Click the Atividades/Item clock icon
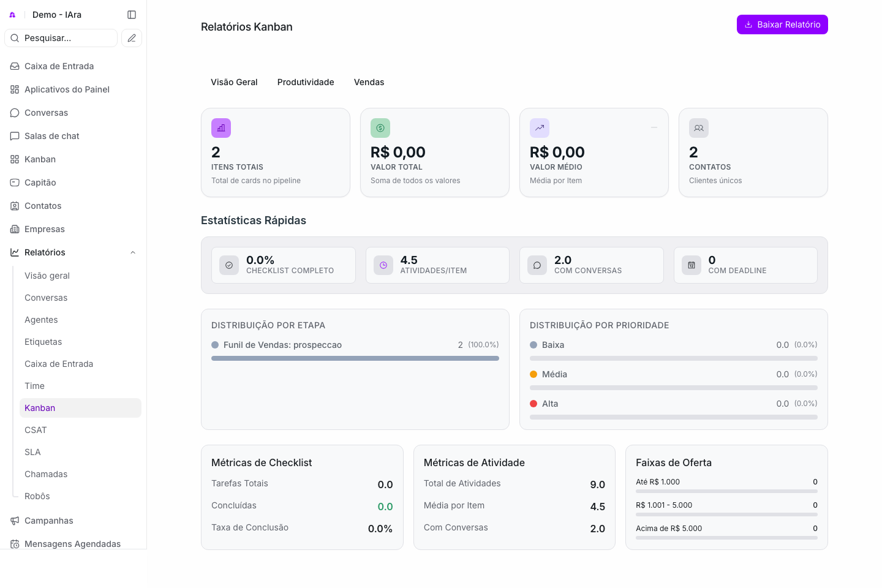 click(x=383, y=265)
